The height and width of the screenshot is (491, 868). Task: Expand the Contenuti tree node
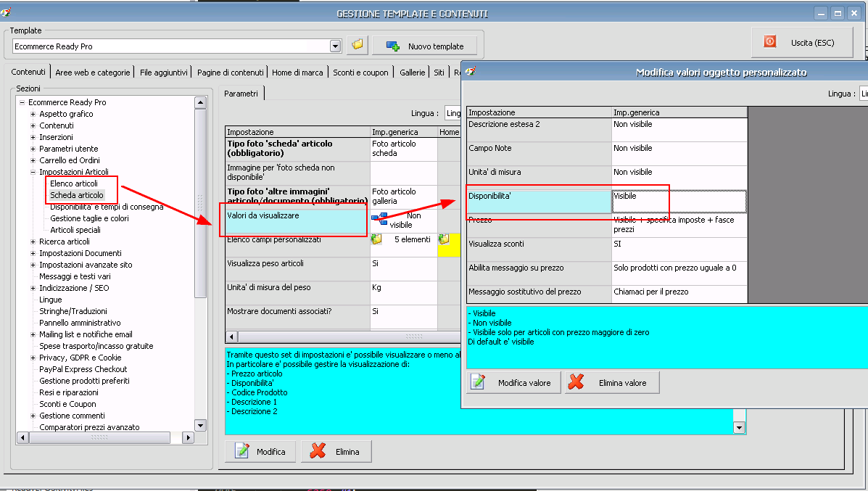point(33,125)
